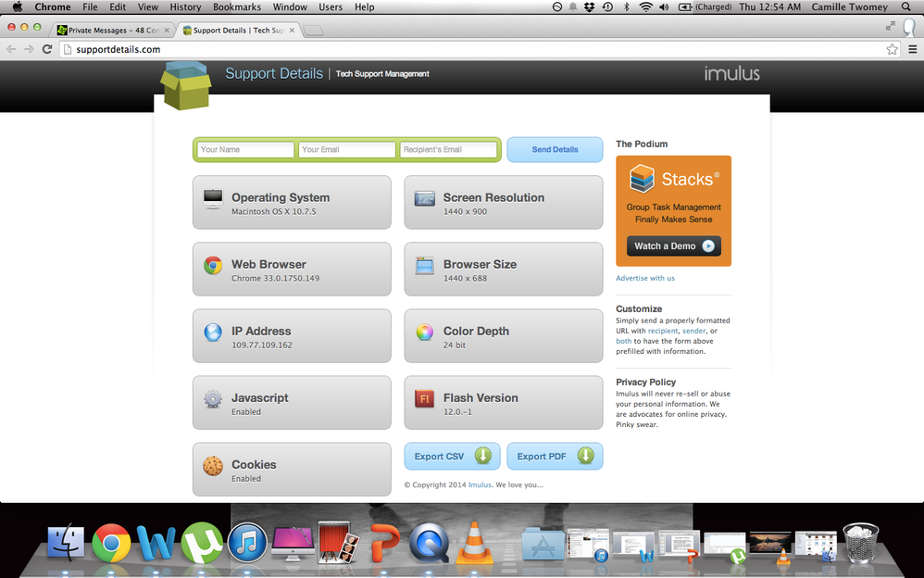Click the globe icon on IP Address panel
The height and width of the screenshot is (578, 924).
[x=212, y=332]
